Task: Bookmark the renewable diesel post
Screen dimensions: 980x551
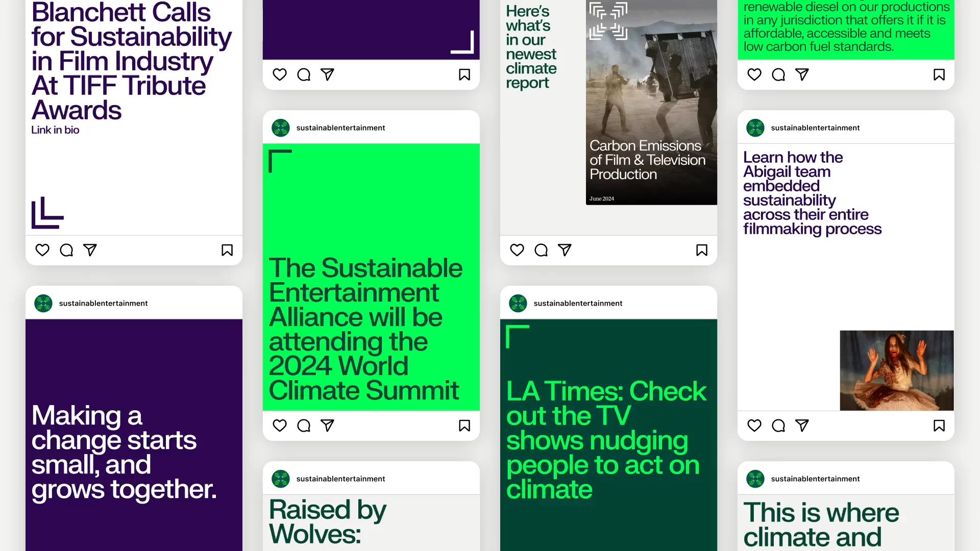Action: [x=939, y=74]
